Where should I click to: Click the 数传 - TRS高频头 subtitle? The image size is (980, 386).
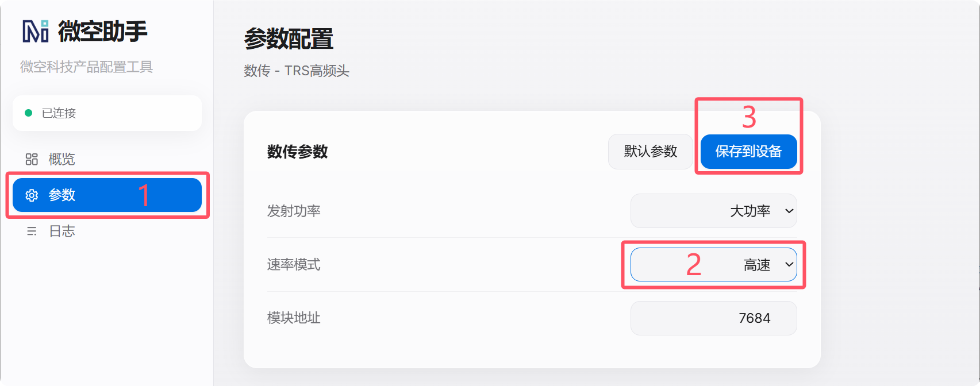coord(297,71)
